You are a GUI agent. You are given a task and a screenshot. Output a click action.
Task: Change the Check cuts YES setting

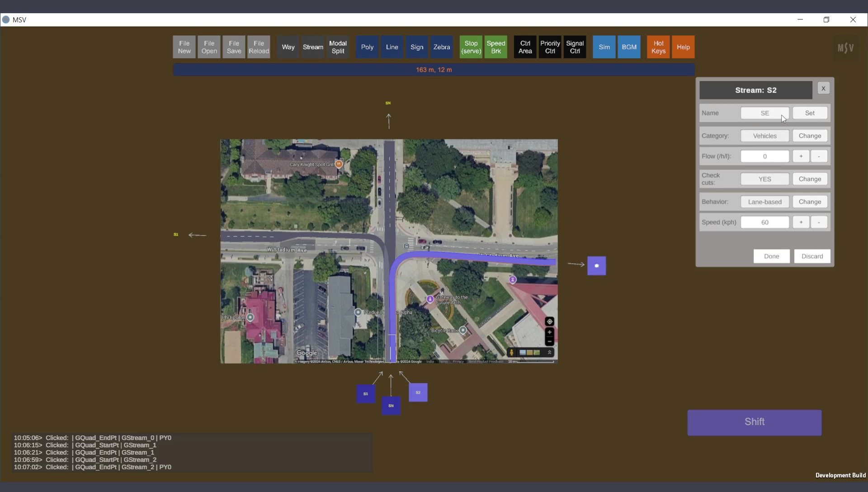(810, 179)
